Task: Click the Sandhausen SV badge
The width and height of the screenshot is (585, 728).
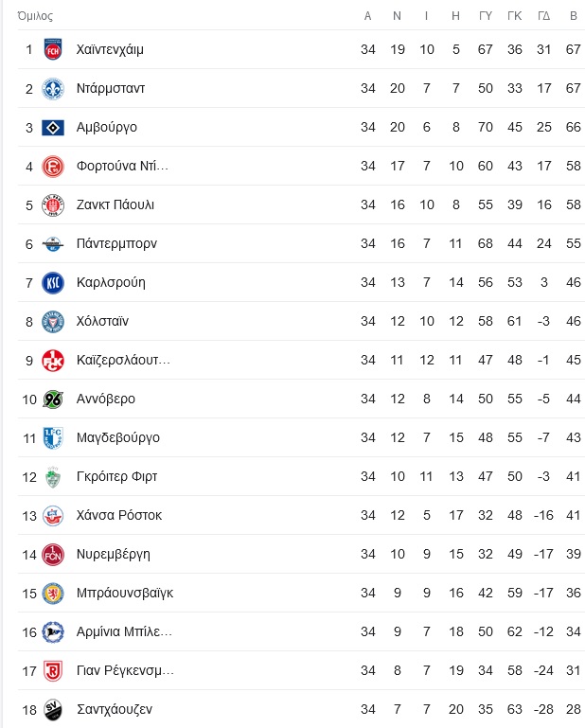Action: click(53, 709)
